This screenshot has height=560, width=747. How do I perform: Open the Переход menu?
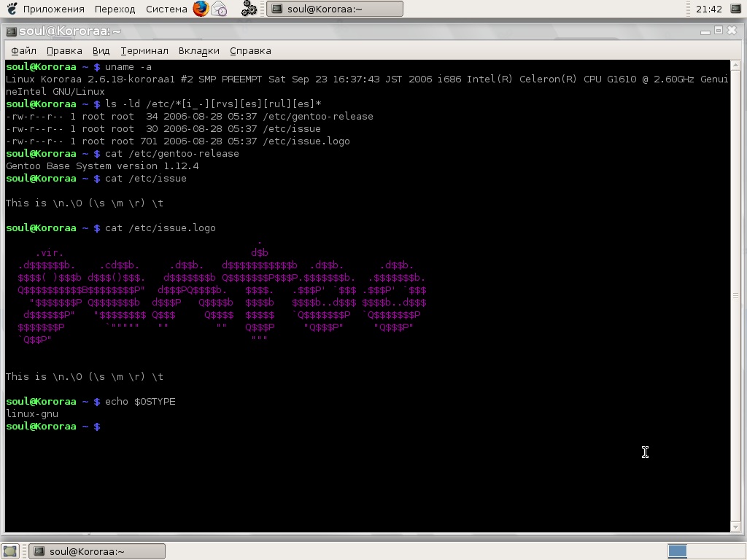(x=115, y=9)
